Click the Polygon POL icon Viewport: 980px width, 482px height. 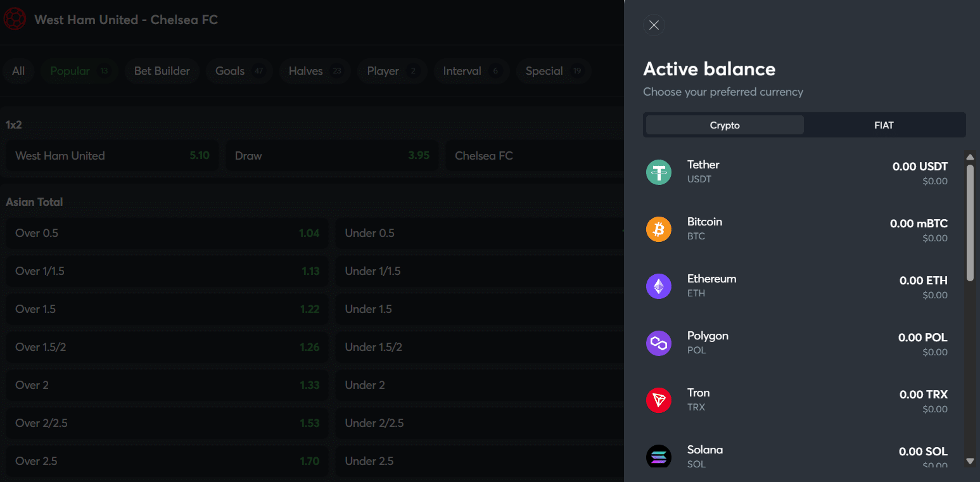(659, 343)
